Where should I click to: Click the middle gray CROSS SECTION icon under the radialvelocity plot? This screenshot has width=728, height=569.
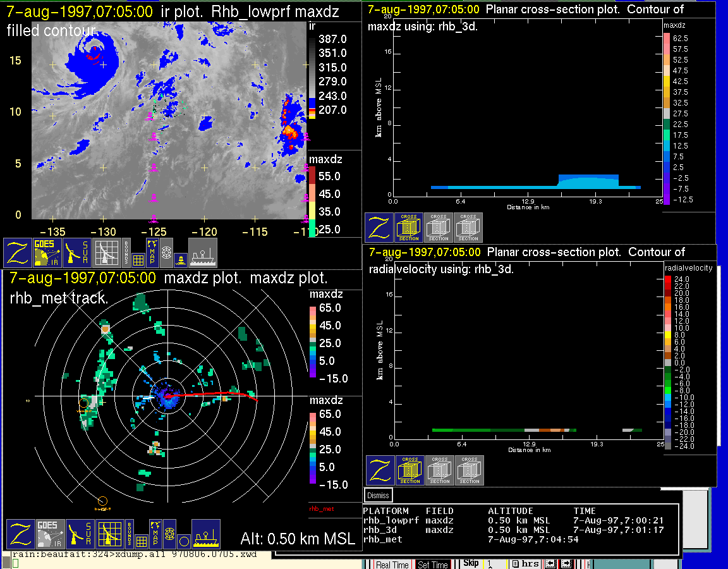click(440, 470)
